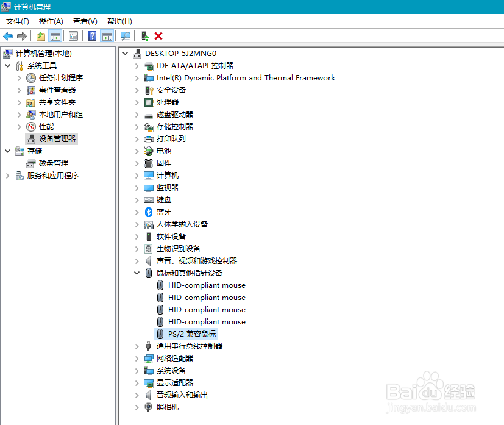Click the security key icon beside 安全设备
The width and height of the screenshot is (504, 425).
coord(149,90)
